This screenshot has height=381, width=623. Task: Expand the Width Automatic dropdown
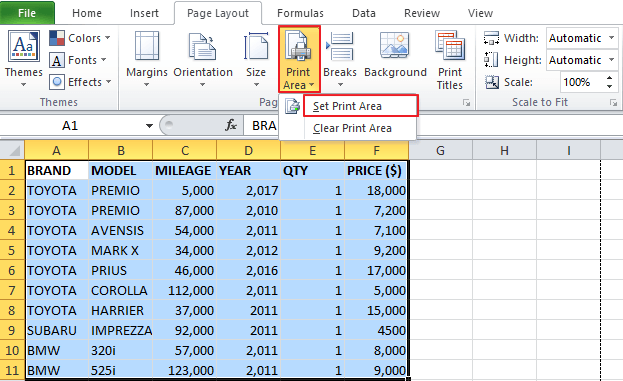pyautogui.click(x=611, y=38)
